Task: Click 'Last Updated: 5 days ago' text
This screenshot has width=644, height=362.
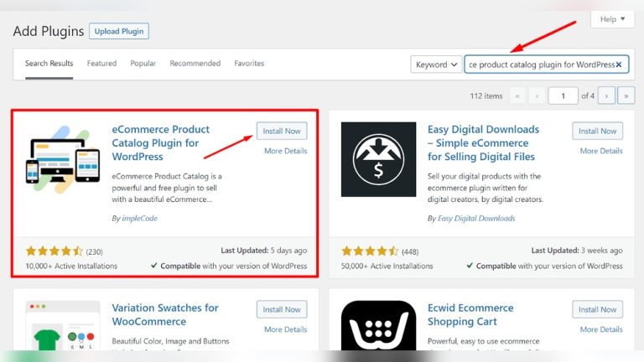Action: click(263, 251)
